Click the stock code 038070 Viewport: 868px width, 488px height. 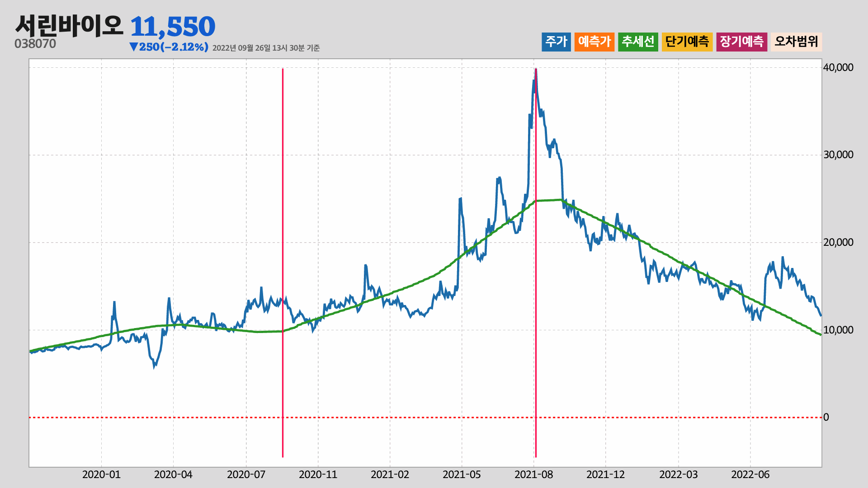click(x=35, y=44)
